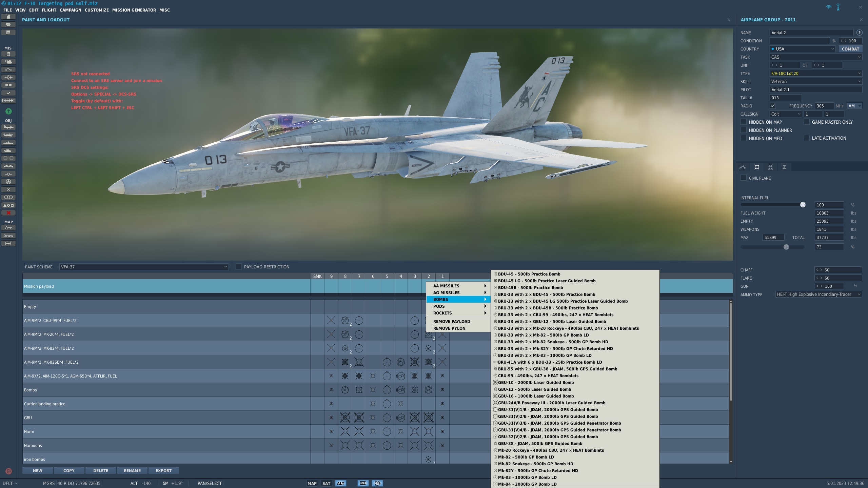Viewport: 868px width, 488px height.
Task: Select the Ground Vehicle Group tank icon
Action: pos(8,150)
